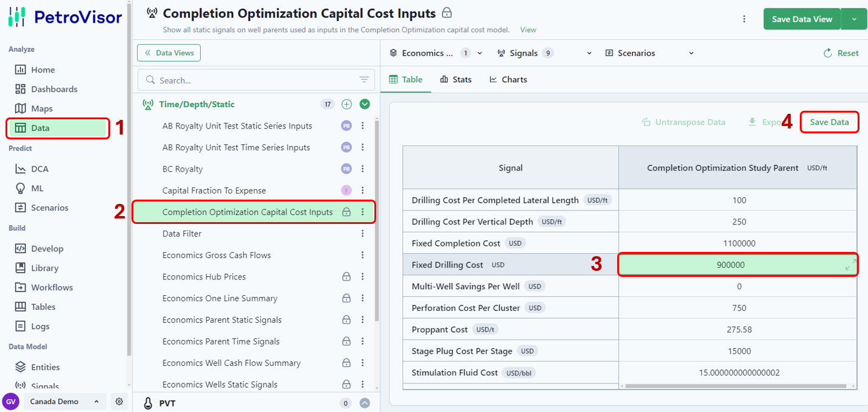The image size is (868, 412).
Task: Open settings gear next to Canada Demo
Action: click(119, 402)
